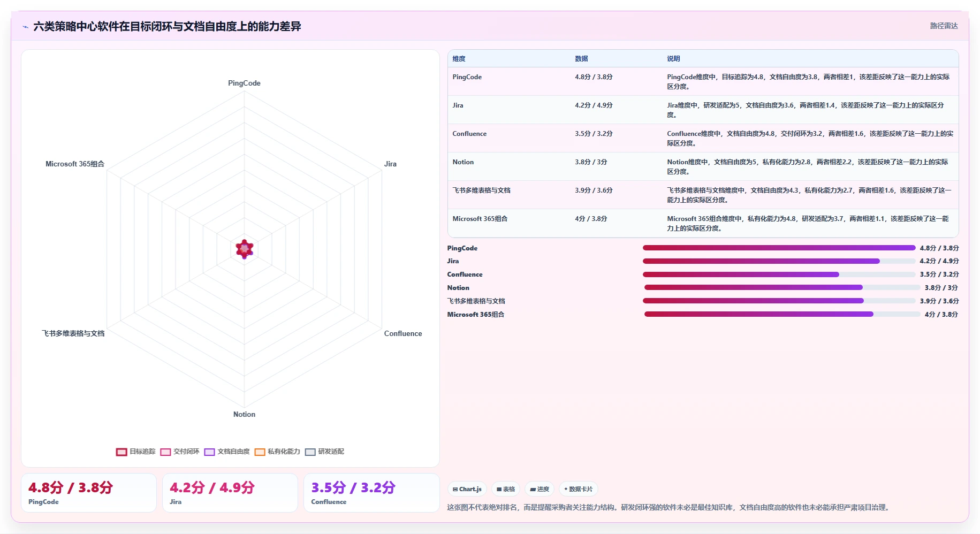This screenshot has width=980, height=534.
Task: Click the PingCode radar axis label
Action: click(x=244, y=83)
